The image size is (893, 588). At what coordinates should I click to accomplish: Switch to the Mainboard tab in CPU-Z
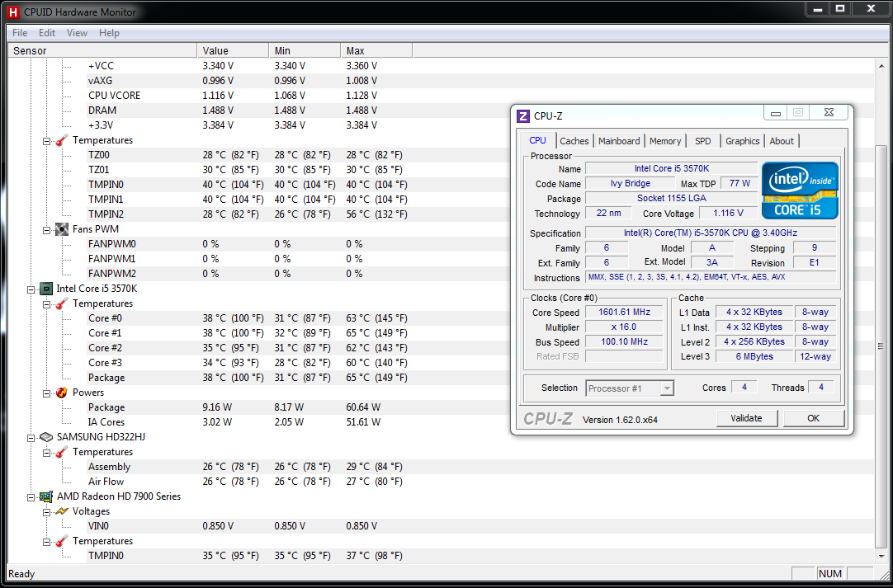pos(619,141)
